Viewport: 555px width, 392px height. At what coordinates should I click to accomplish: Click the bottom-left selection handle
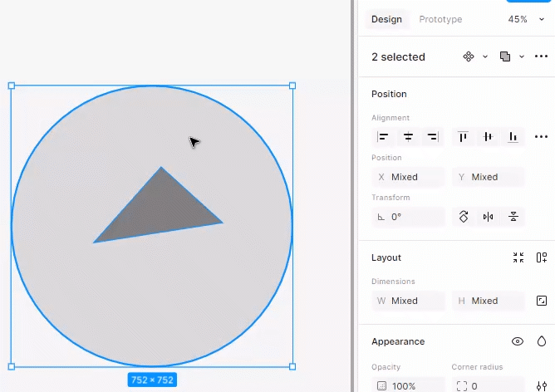pyautogui.click(x=12, y=366)
